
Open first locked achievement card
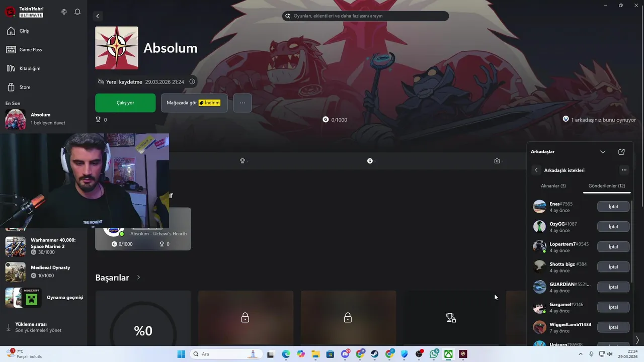[246, 318]
